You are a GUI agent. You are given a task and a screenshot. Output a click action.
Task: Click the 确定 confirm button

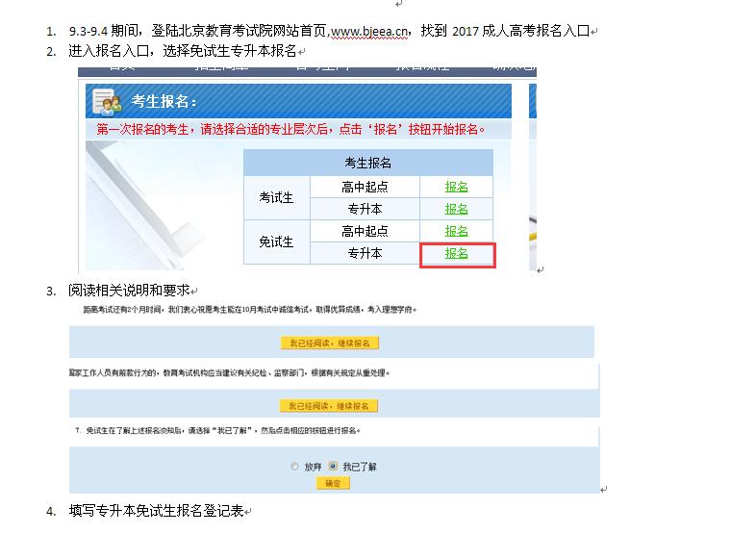click(333, 483)
